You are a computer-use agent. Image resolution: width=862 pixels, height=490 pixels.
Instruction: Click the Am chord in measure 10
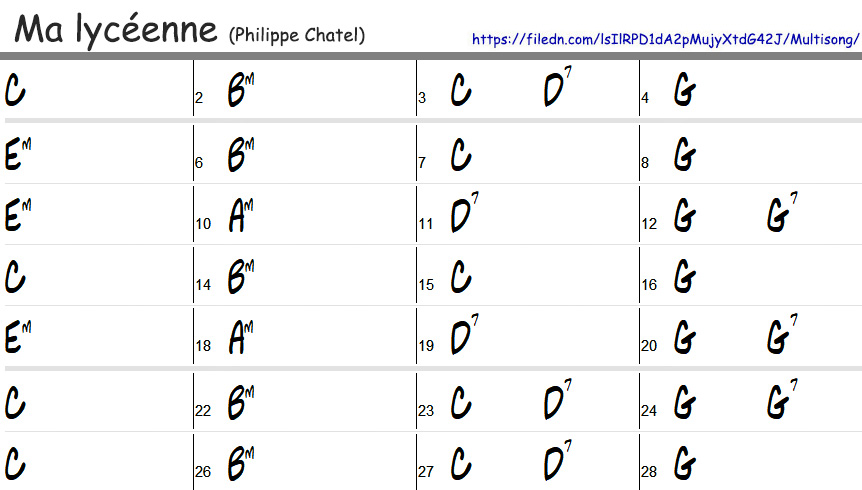[x=241, y=215]
